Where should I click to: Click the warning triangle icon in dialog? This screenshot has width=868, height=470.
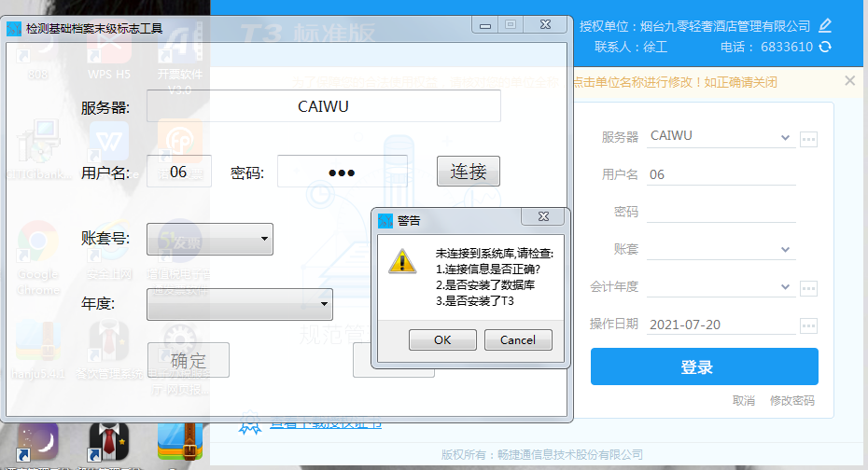tap(402, 260)
